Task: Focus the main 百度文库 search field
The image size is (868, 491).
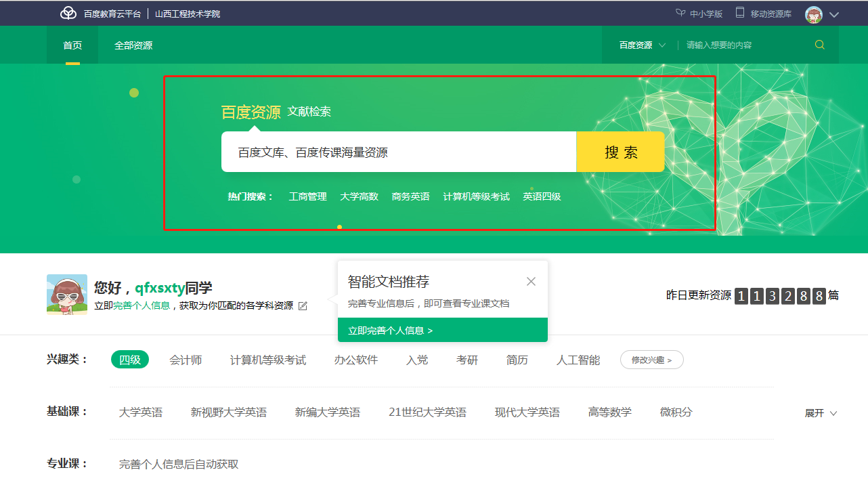Action: pos(399,152)
